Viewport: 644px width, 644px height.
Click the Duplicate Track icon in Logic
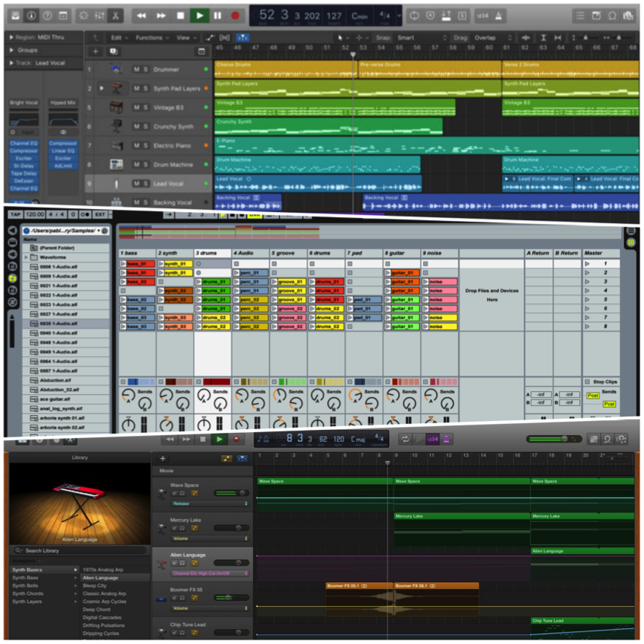pyautogui.click(x=113, y=51)
